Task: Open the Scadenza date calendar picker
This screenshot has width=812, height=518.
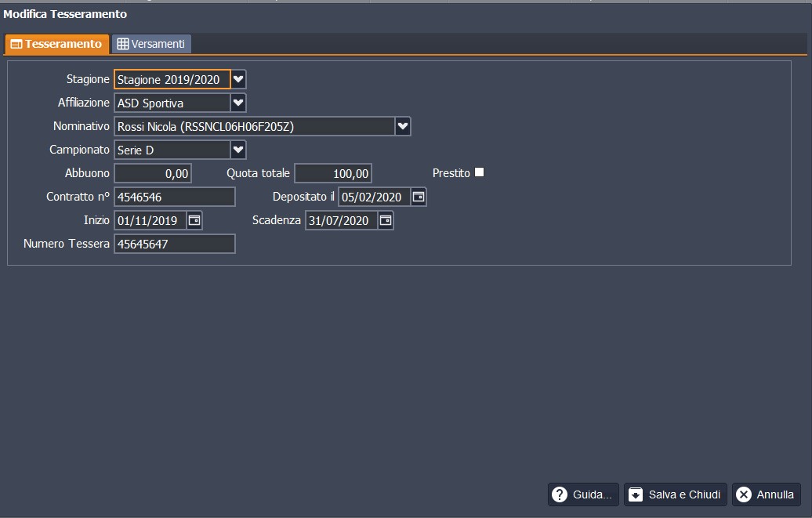Action: coord(386,221)
